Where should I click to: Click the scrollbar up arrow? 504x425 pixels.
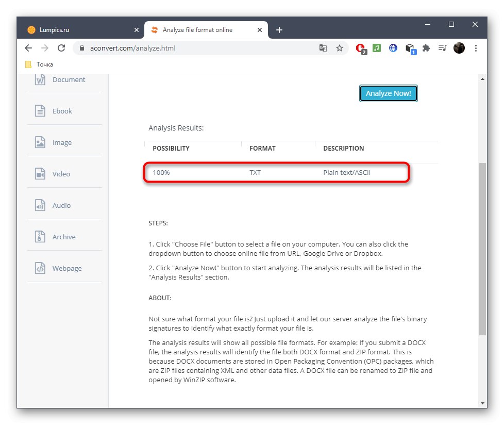click(482, 79)
